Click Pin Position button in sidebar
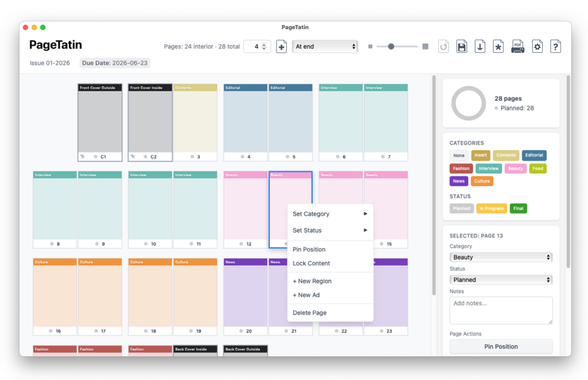 pos(501,347)
